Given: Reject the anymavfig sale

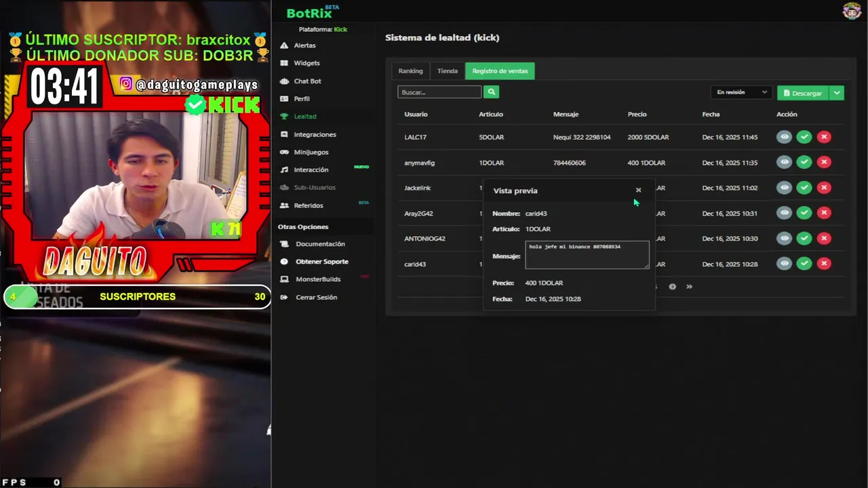Looking at the screenshot, I should click(x=824, y=162).
